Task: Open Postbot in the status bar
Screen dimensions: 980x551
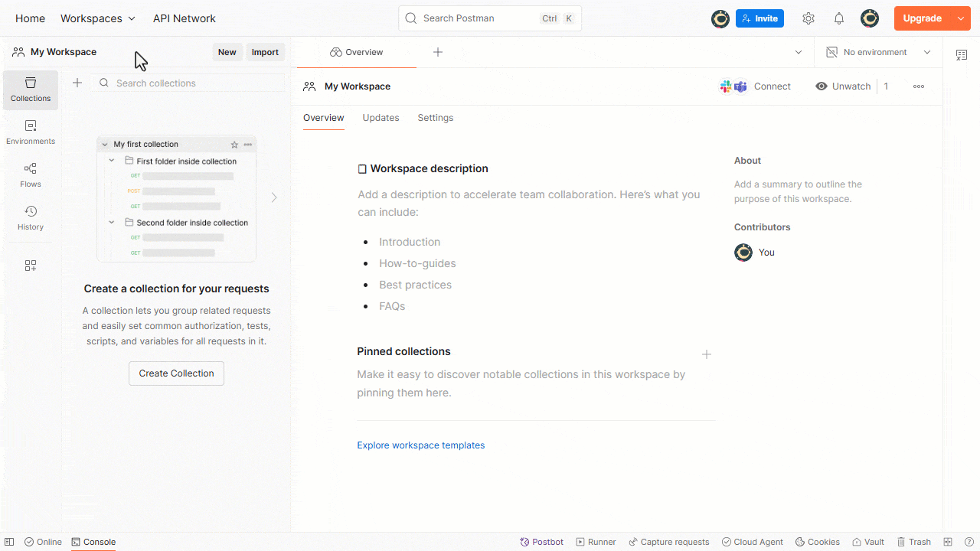Action: point(542,542)
